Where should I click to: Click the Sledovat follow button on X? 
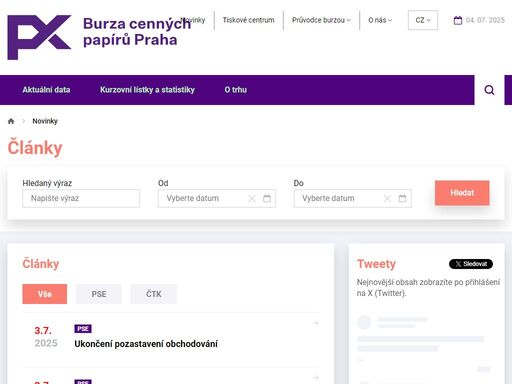tap(471, 264)
